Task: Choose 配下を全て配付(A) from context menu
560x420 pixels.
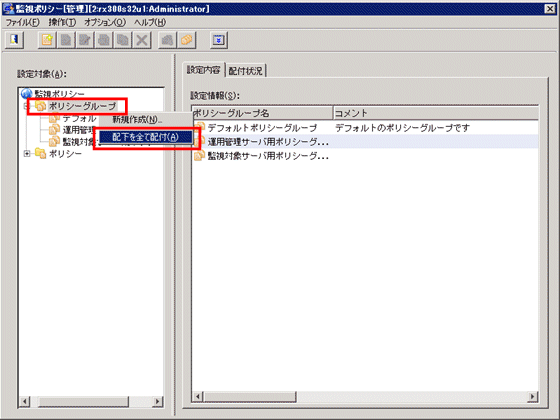Action: pyautogui.click(x=146, y=137)
